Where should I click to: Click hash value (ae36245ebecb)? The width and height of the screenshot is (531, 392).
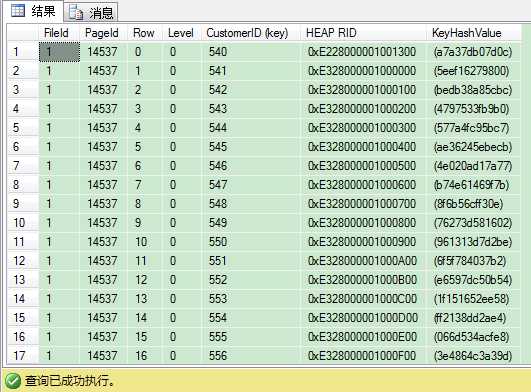point(473,147)
